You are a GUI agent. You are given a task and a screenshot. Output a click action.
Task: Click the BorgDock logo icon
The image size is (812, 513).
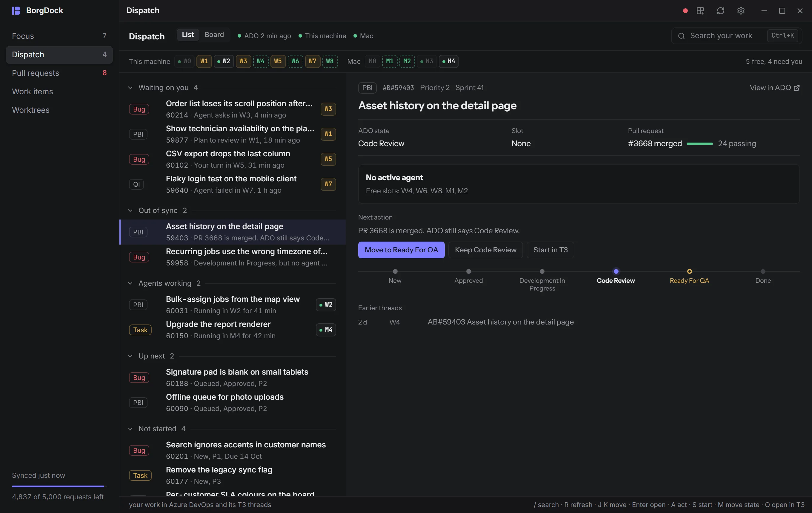[16, 10]
